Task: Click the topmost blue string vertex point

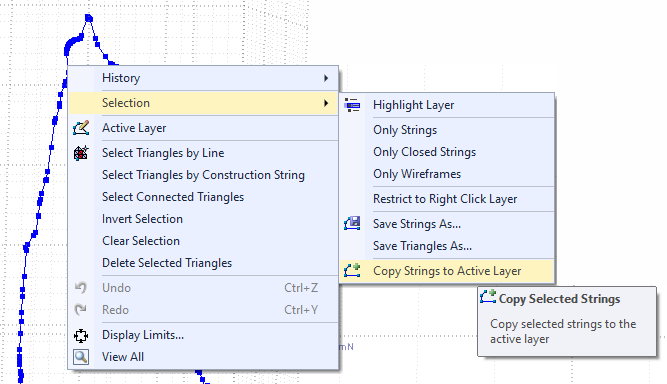Action: [x=89, y=18]
